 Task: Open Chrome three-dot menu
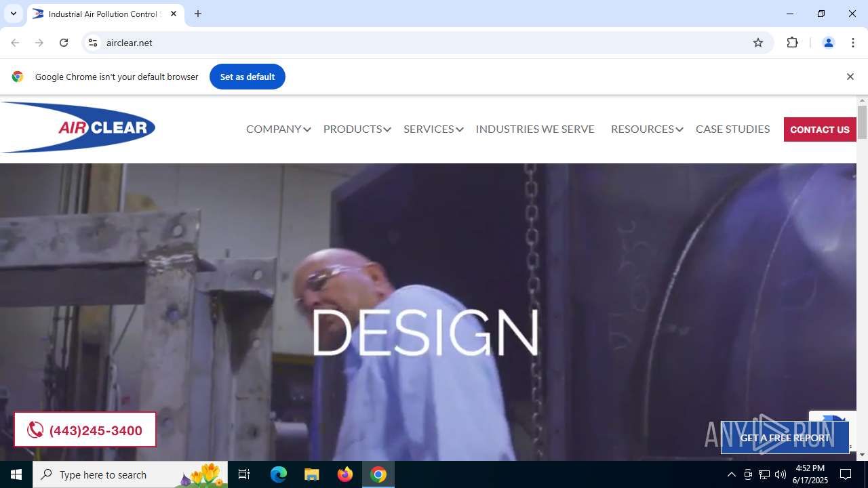click(x=853, y=43)
